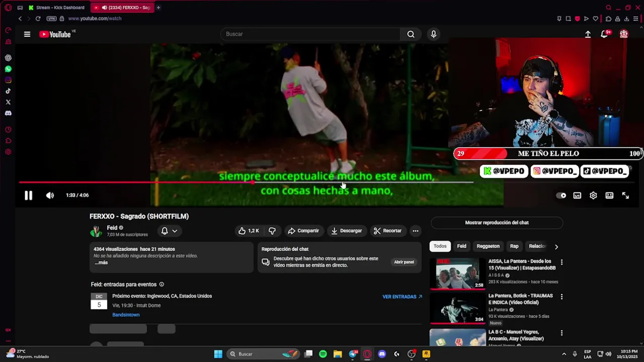
Task: Show more filter chips with the right arrow
Action: pos(556,247)
